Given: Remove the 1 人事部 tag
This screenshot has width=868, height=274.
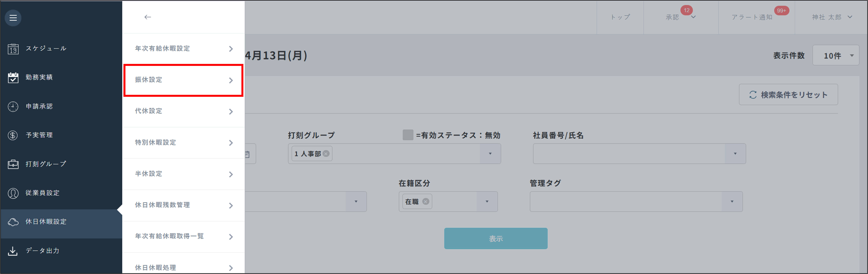Looking at the screenshot, I should pyautogui.click(x=326, y=153).
